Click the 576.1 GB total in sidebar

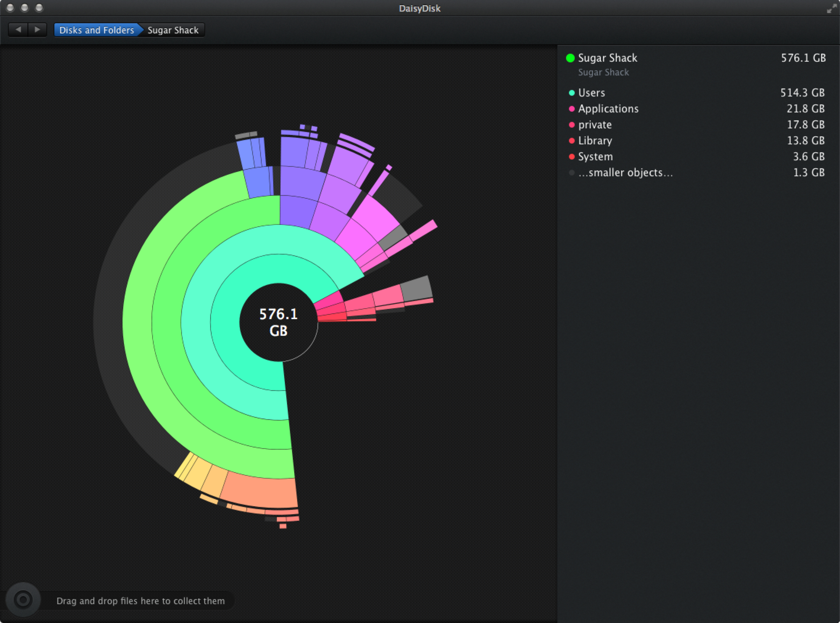[x=803, y=58]
